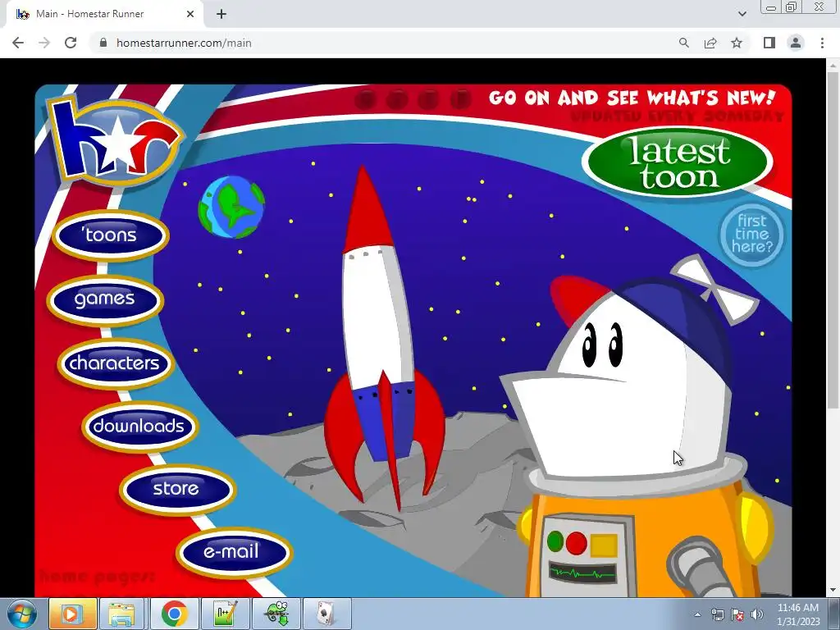Open the 'toons menu button
The height and width of the screenshot is (630, 840).
coord(111,235)
